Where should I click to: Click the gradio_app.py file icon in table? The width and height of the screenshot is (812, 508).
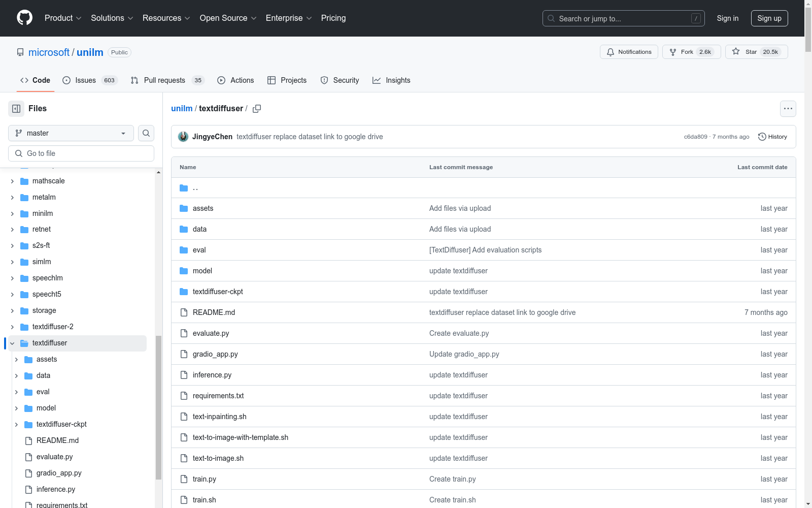coord(184,354)
